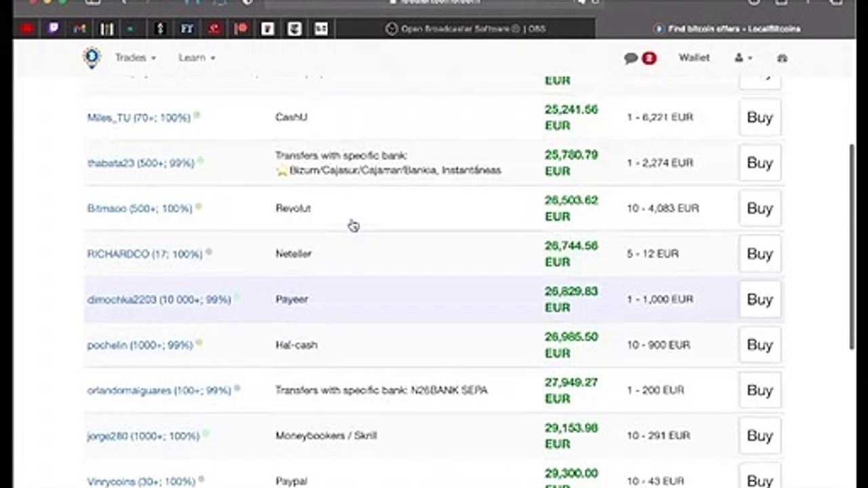
Task: Click the 26,829.83 EUR price
Action: click(571, 299)
